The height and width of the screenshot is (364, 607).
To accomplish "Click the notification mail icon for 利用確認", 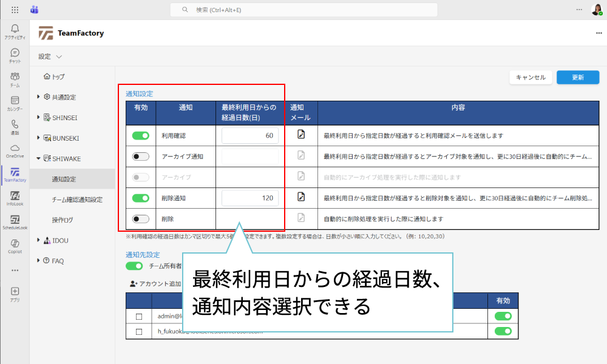I will [300, 135].
